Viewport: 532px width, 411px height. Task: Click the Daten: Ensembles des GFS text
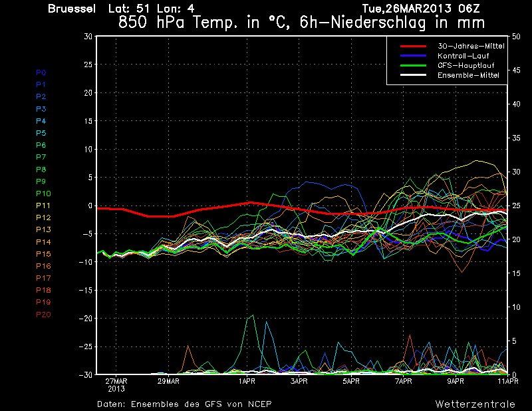[184, 404]
